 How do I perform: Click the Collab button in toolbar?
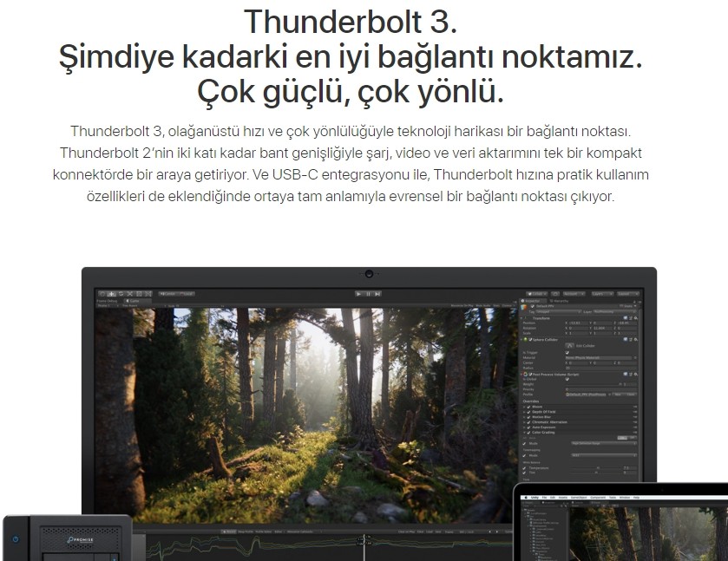point(538,294)
